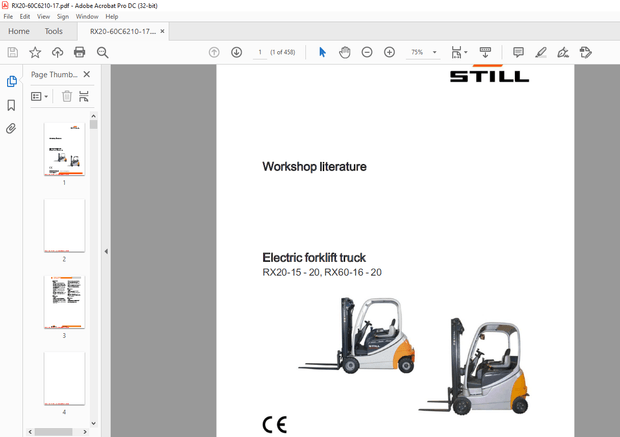Open the Add comment tool
The image size is (620, 437).
click(x=518, y=52)
